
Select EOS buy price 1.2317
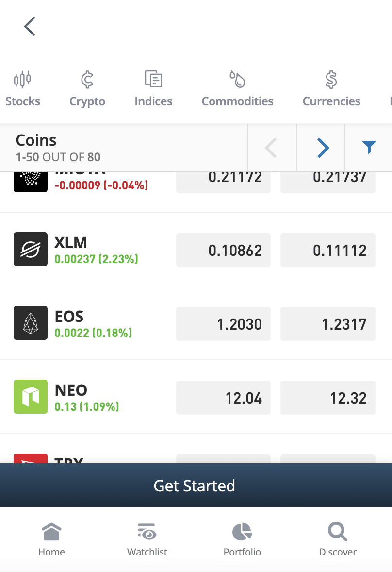click(328, 324)
